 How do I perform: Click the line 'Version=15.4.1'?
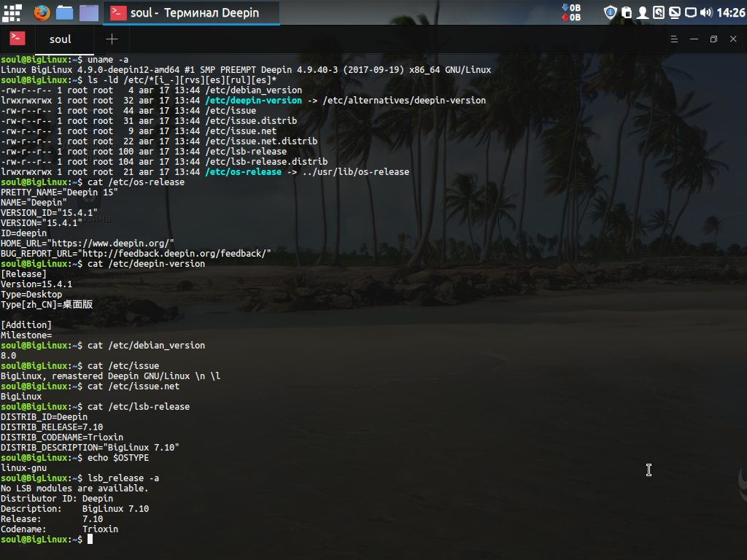[x=36, y=284]
